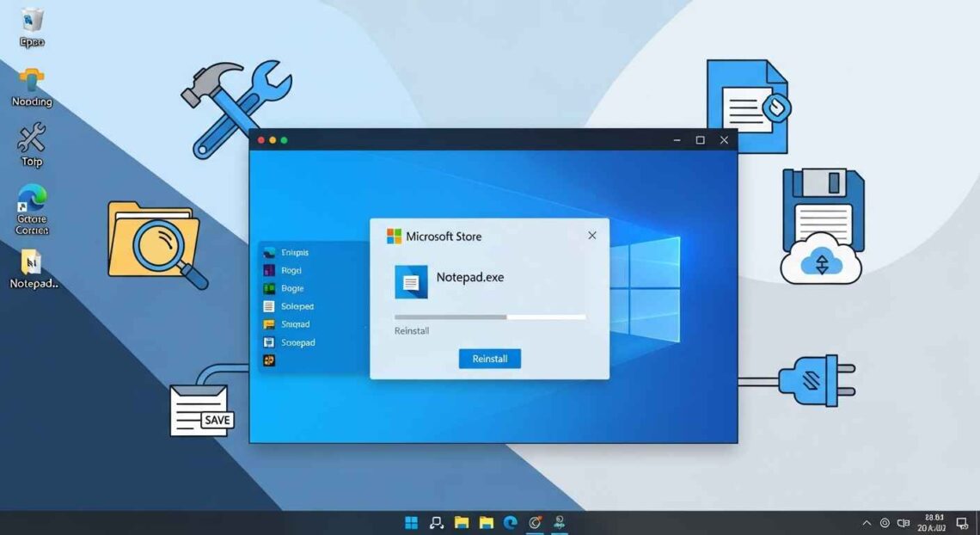Open the crossed tools desktop icon
This screenshot has height=535, width=980.
click(32, 138)
